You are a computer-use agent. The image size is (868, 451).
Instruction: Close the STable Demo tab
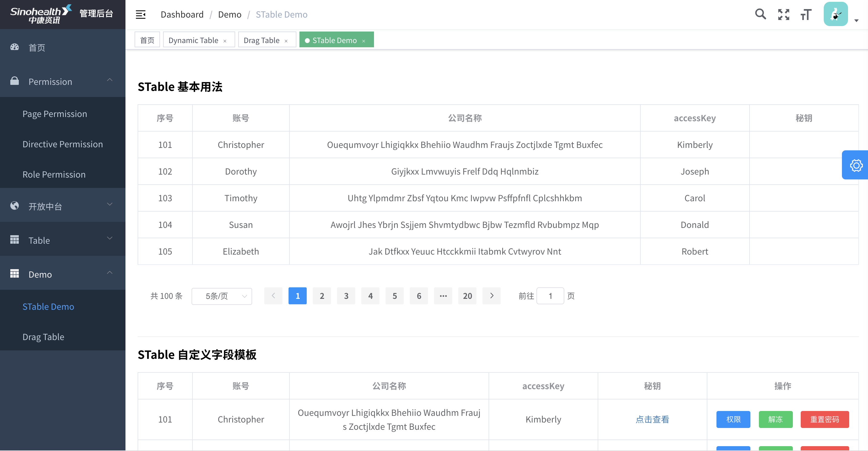pos(364,41)
